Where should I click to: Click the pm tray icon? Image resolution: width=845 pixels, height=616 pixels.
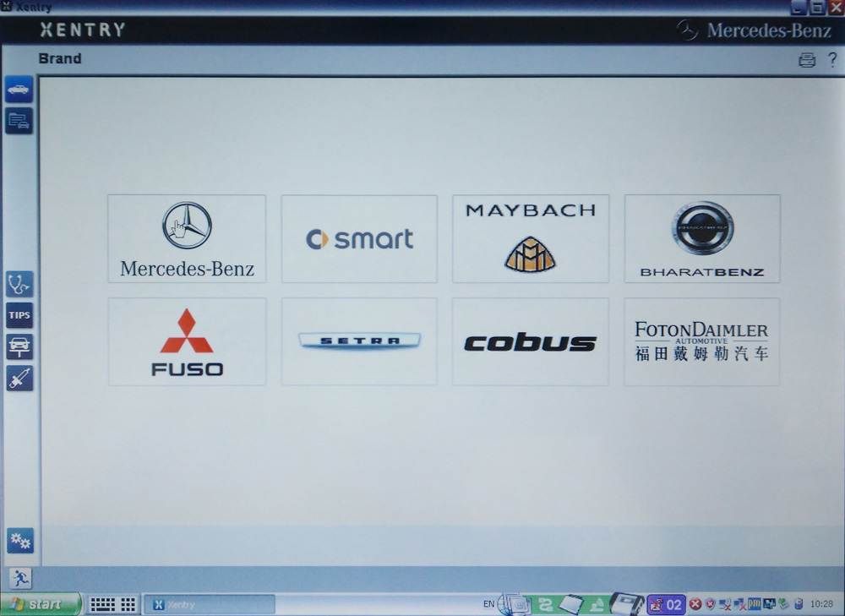[x=755, y=604]
